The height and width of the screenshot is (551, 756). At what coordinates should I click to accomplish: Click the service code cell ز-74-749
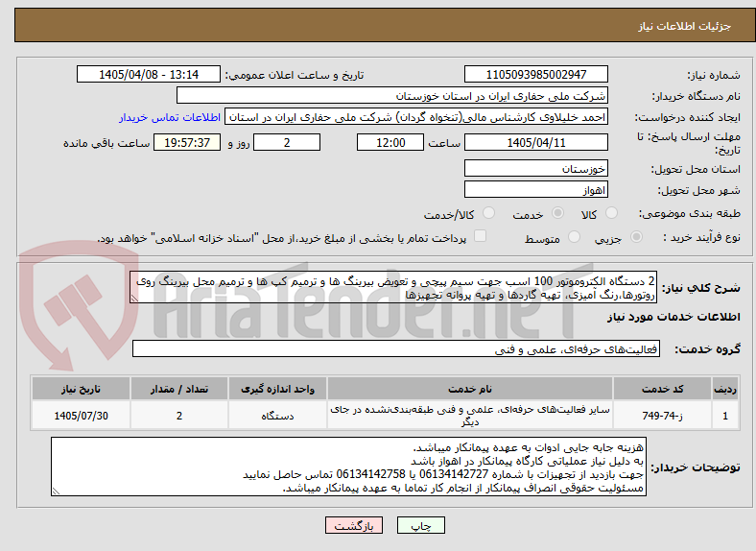point(663,416)
